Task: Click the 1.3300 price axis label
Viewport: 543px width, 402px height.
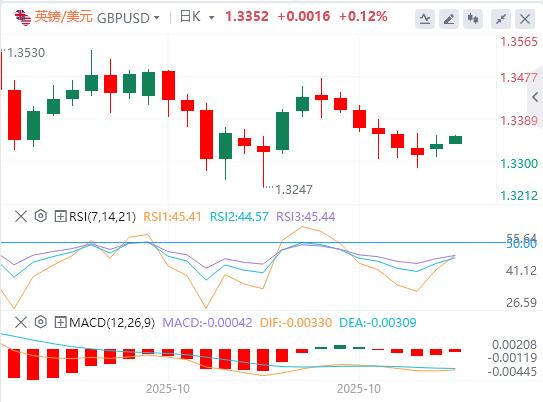Action: coord(519,163)
